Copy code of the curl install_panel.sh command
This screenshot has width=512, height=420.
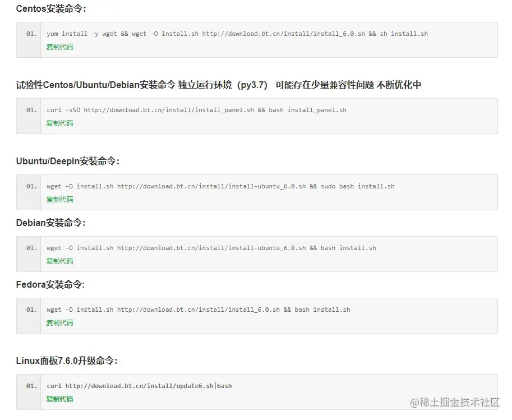pos(60,123)
